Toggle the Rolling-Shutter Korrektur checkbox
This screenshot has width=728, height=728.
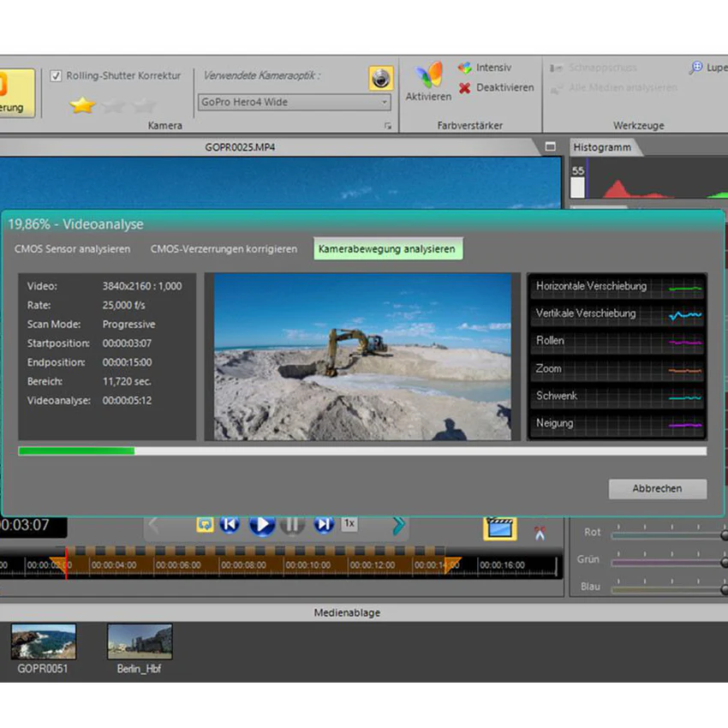point(56,75)
